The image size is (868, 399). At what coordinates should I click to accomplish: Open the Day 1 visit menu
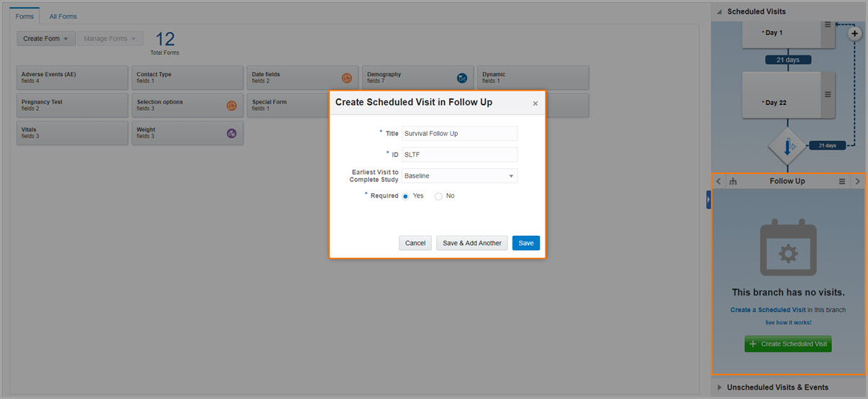click(828, 24)
